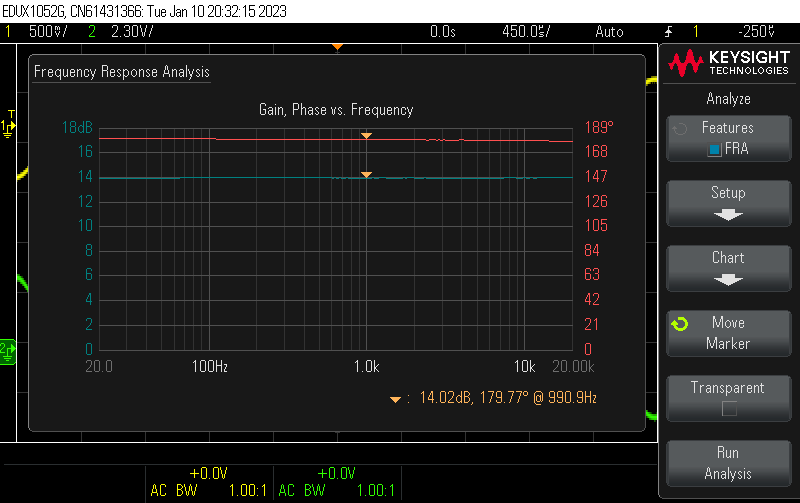Click the 10k frequency axis label
The height and width of the screenshot is (503, 800).
coord(524,366)
